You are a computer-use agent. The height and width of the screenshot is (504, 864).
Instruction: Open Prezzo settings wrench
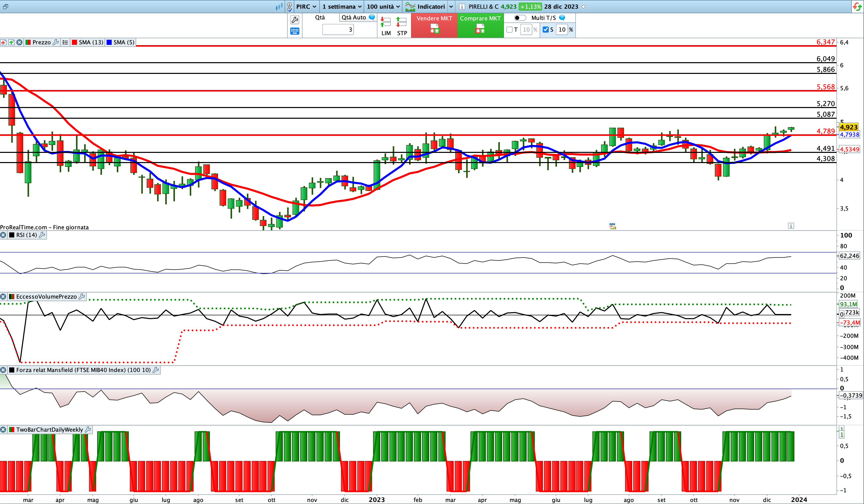(x=56, y=42)
